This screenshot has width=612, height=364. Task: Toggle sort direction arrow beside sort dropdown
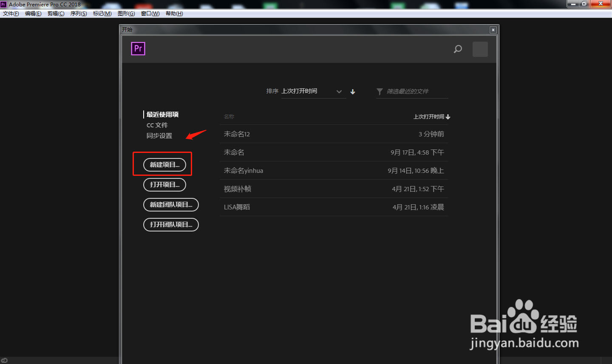point(353,92)
